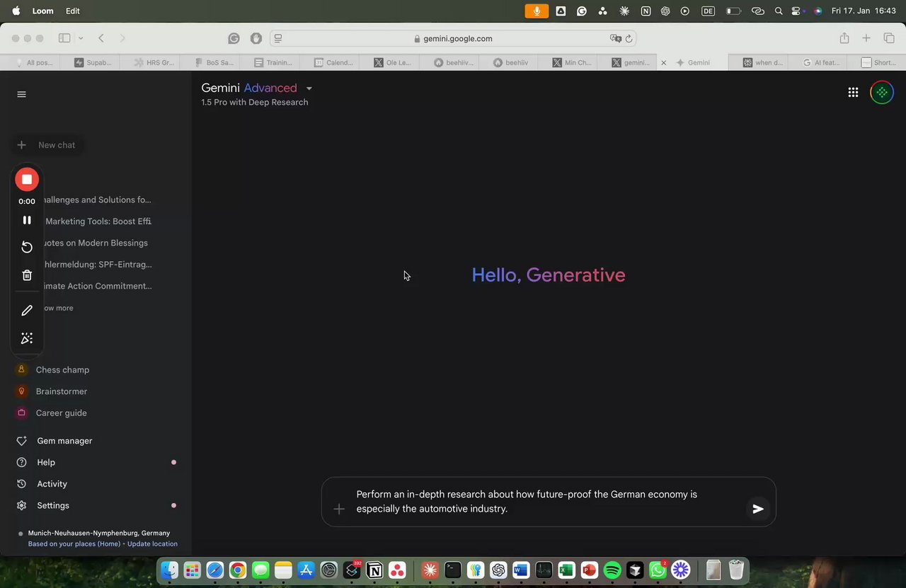Open 'imate Action Commitment' recent chat

click(98, 286)
